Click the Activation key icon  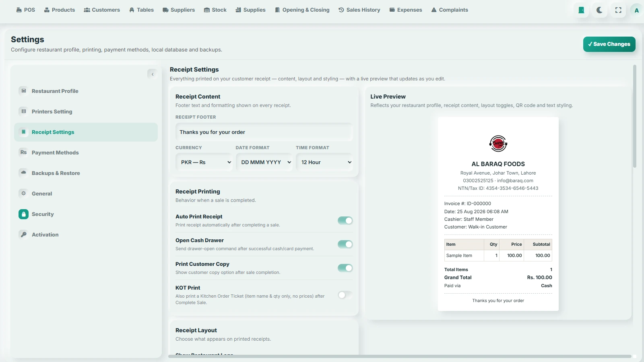point(23,234)
